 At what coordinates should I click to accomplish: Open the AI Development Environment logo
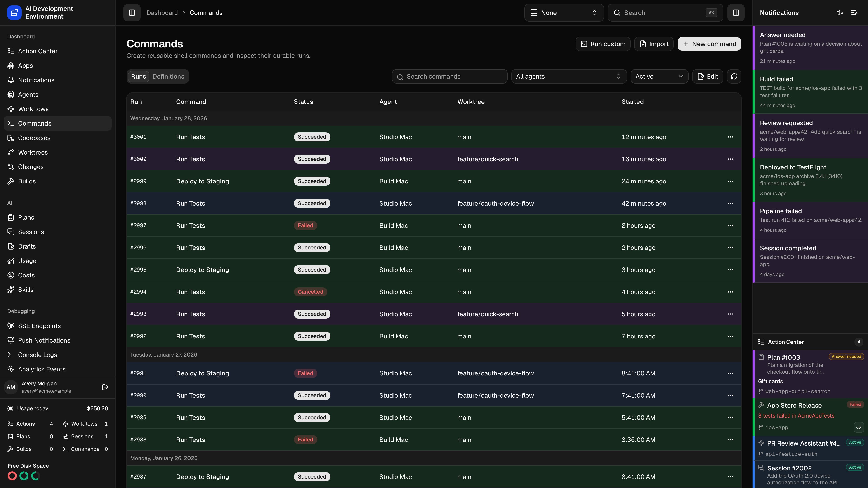tap(14, 13)
